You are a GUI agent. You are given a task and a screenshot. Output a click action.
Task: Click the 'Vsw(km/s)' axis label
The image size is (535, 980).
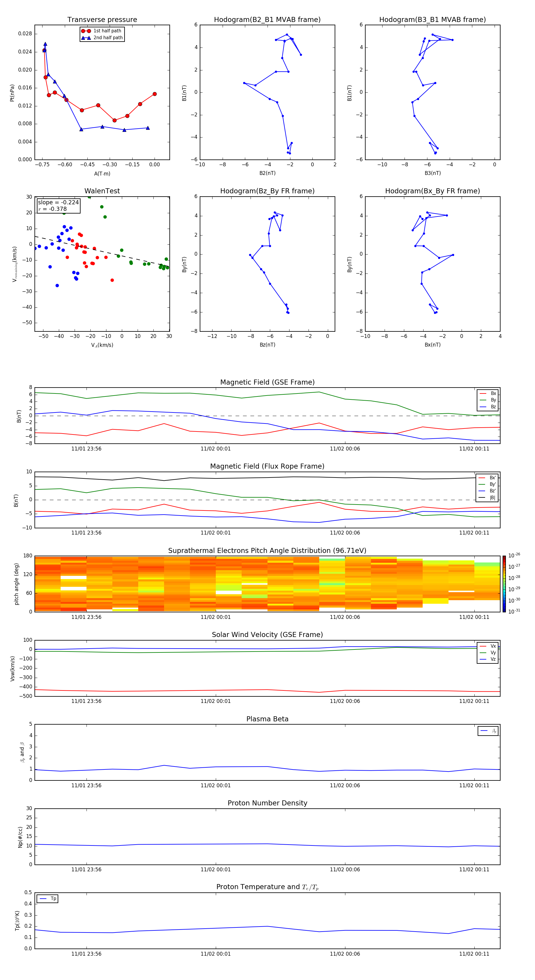coord(12,668)
